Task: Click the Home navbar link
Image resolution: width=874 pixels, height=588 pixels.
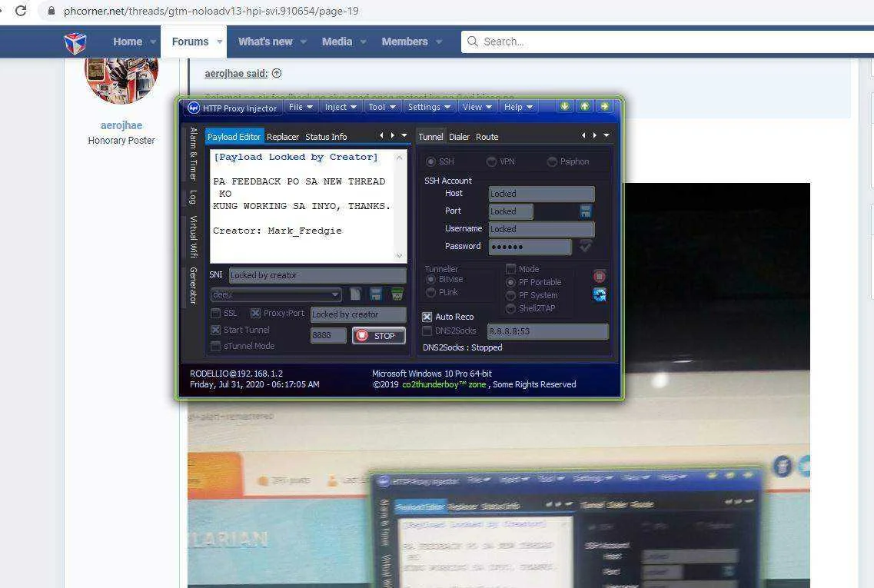Action: click(x=128, y=42)
